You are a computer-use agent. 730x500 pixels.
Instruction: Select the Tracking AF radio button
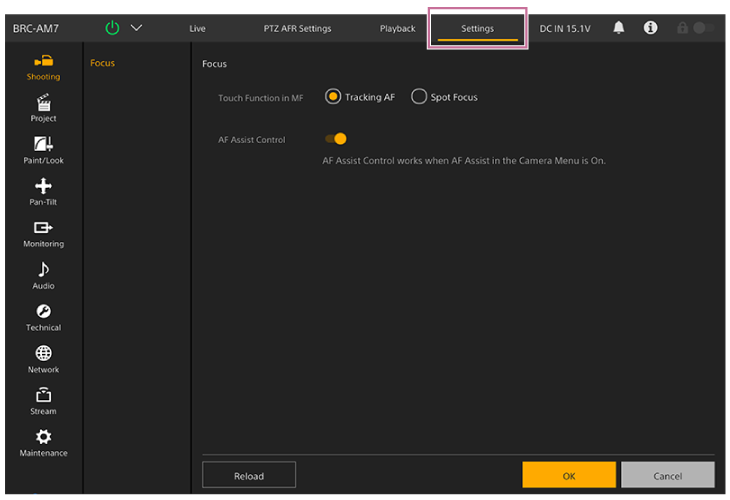[x=333, y=97]
